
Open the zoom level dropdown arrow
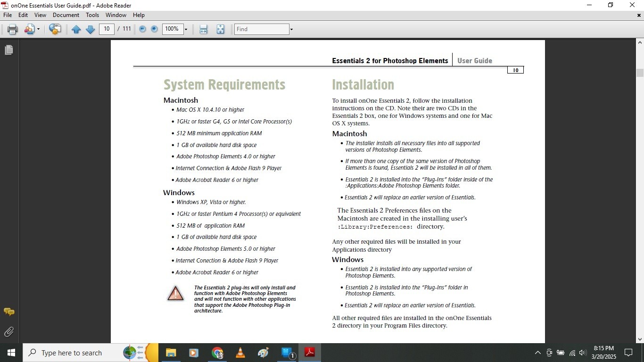(x=186, y=29)
